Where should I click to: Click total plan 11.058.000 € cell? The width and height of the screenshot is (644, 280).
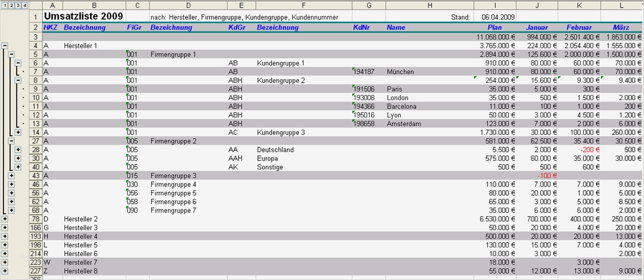coord(495,37)
